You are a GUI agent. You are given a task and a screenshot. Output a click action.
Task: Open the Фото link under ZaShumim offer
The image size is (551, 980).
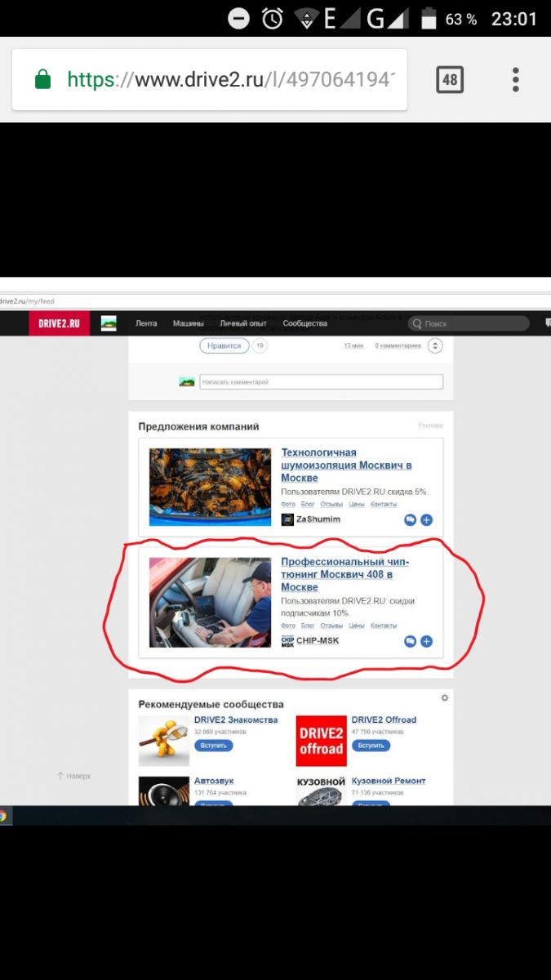287,505
